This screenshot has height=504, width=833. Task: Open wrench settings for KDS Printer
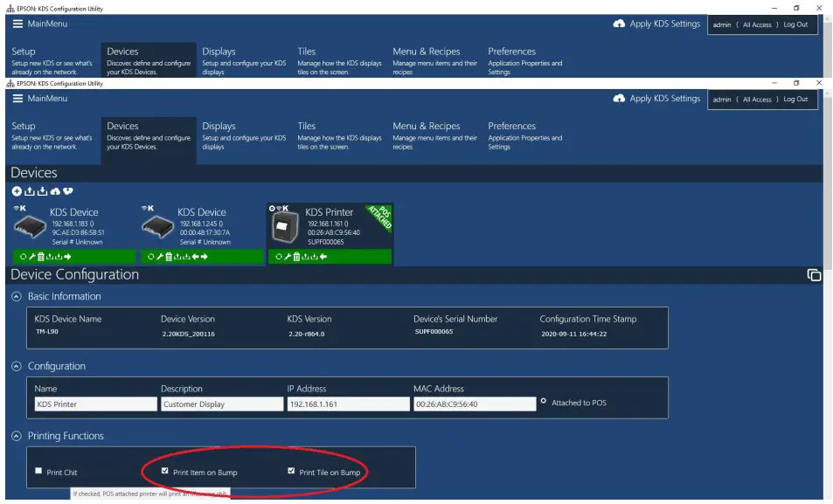click(x=288, y=257)
